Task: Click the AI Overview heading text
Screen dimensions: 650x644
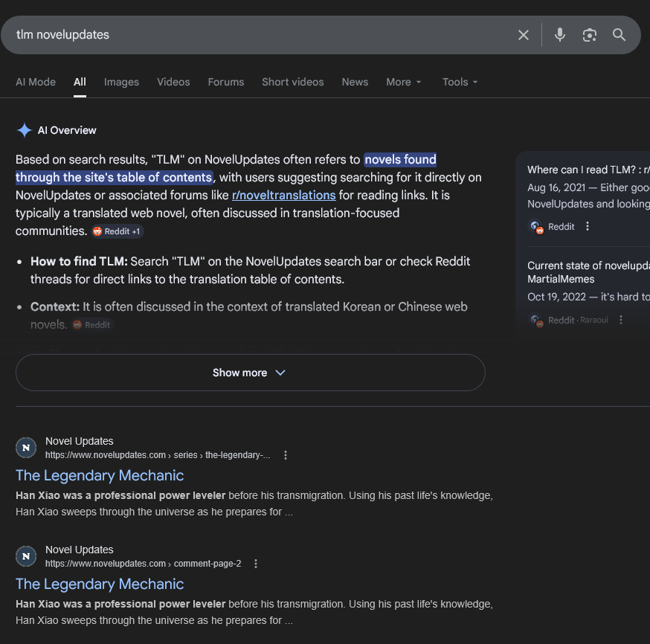Action: [x=67, y=130]
